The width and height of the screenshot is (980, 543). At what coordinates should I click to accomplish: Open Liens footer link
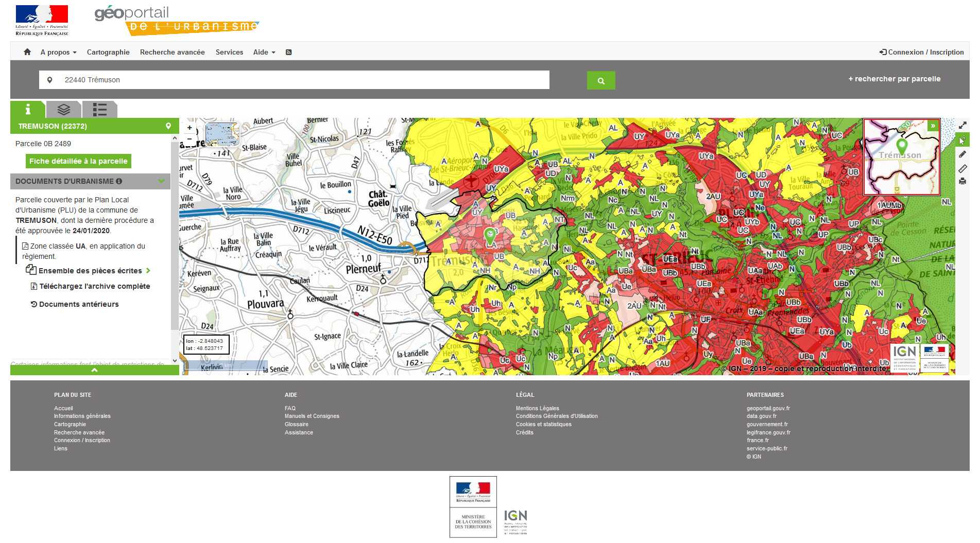click(x=60, y=448)
